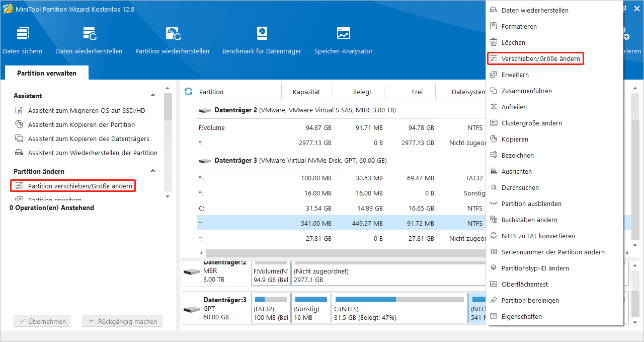Open Assistent zum Kopieren des Datenträgers

[82, 139]
